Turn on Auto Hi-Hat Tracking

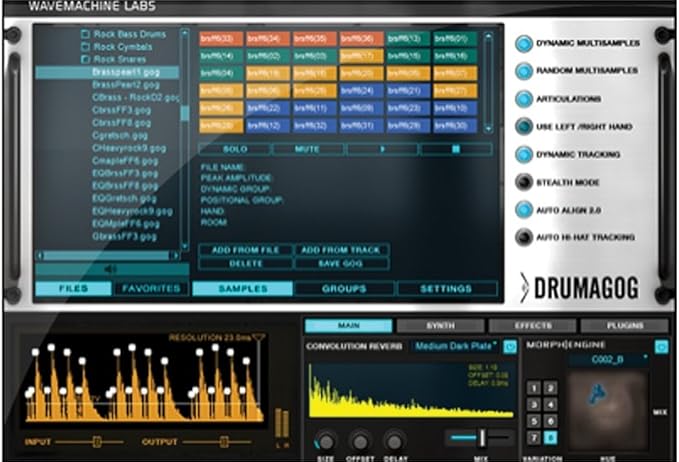click(x=524, y=238)
